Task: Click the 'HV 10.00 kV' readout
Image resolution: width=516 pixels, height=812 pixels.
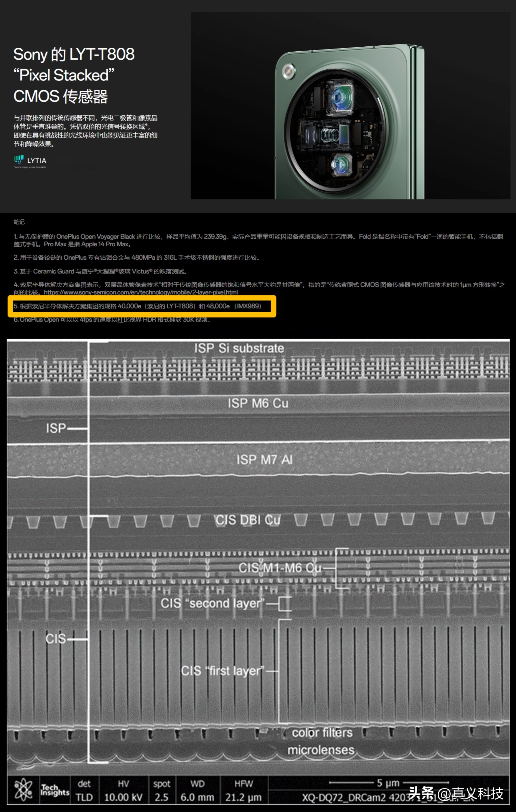Action: pos(123,790)
